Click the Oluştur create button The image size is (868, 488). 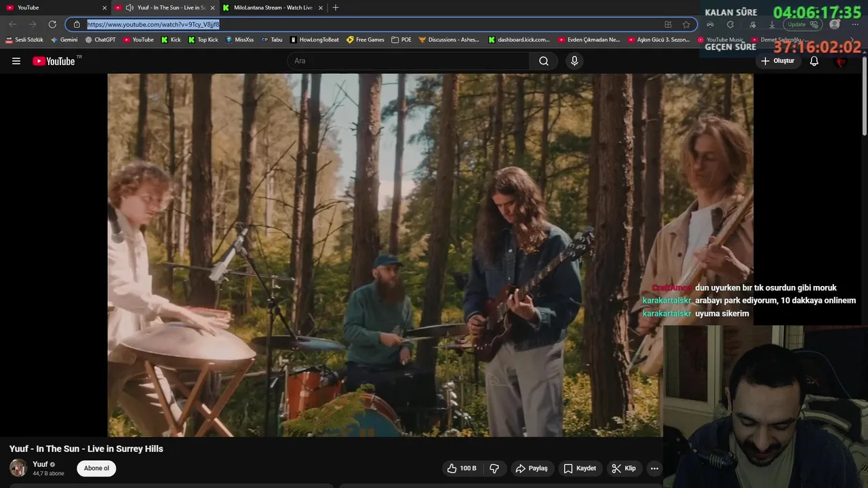click(777, 61)
